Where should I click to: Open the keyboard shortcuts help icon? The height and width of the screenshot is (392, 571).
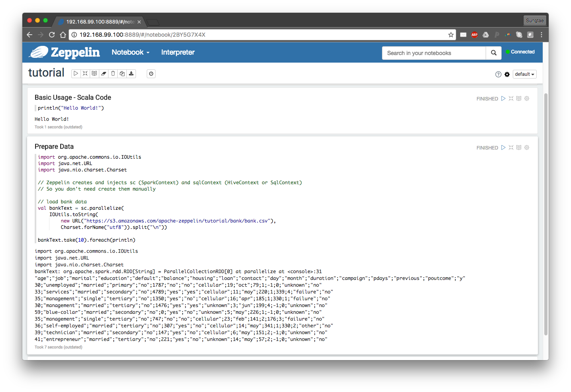click(498, 75)
